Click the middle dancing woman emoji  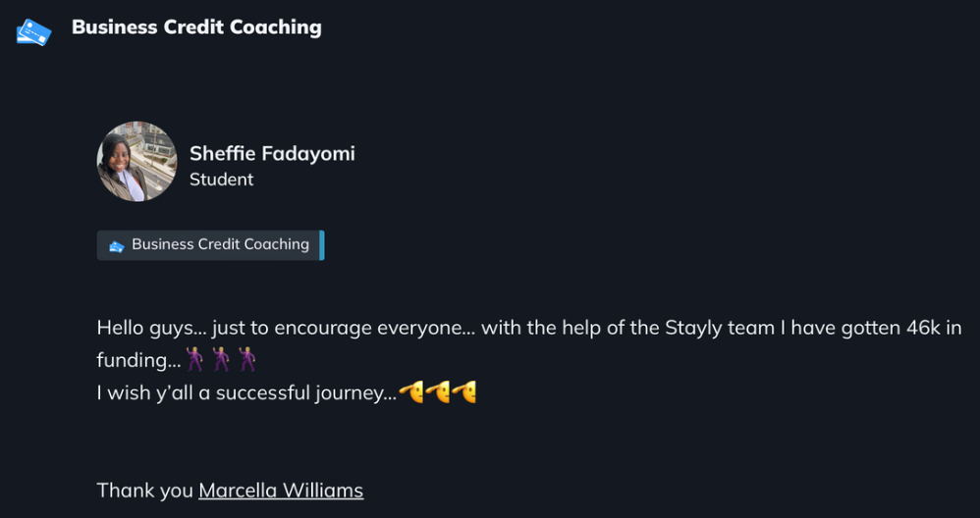click(221, 359)
